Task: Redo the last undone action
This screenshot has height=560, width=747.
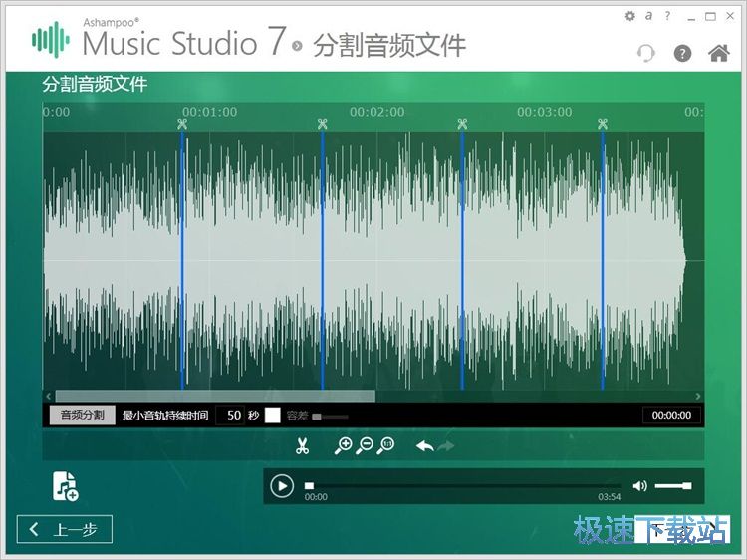Action: pos(446,446)
